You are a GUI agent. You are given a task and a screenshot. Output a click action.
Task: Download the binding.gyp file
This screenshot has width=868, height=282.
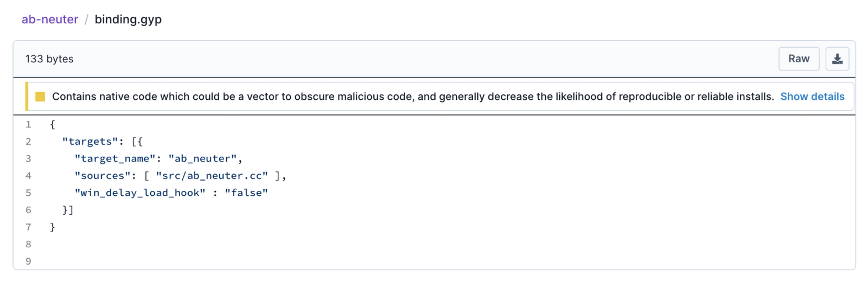pyautogui.click(x=837, y=59)
